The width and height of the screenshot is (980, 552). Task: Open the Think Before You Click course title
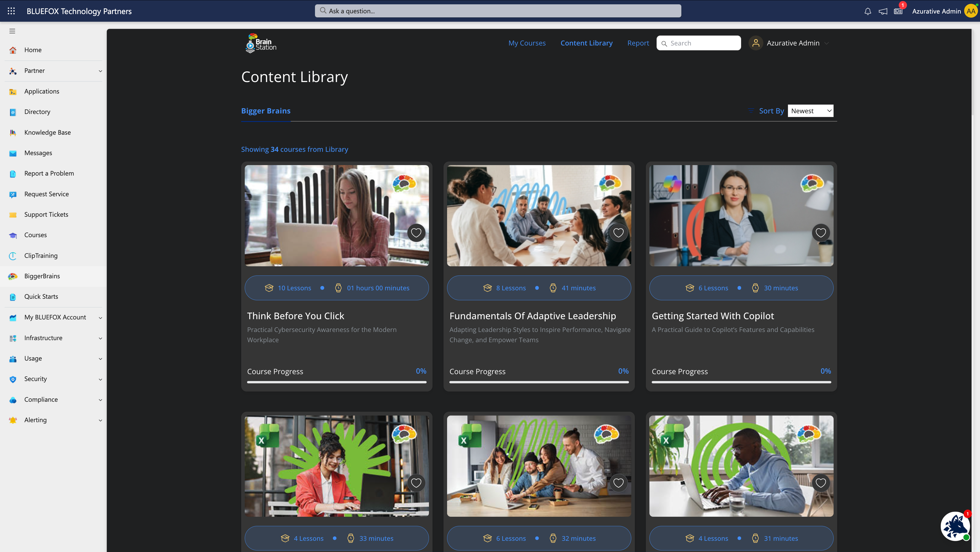click(x=296, y=316)
